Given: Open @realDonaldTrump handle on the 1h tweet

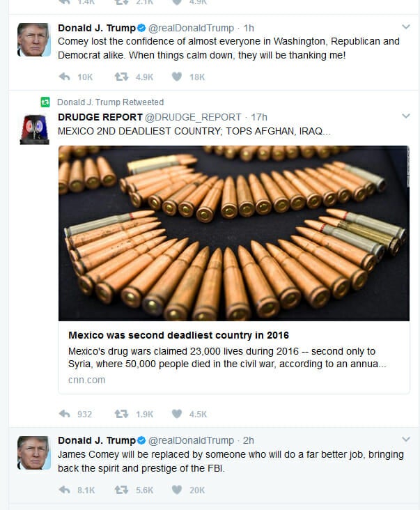Looking at the screenshot, I should [191, 28].
